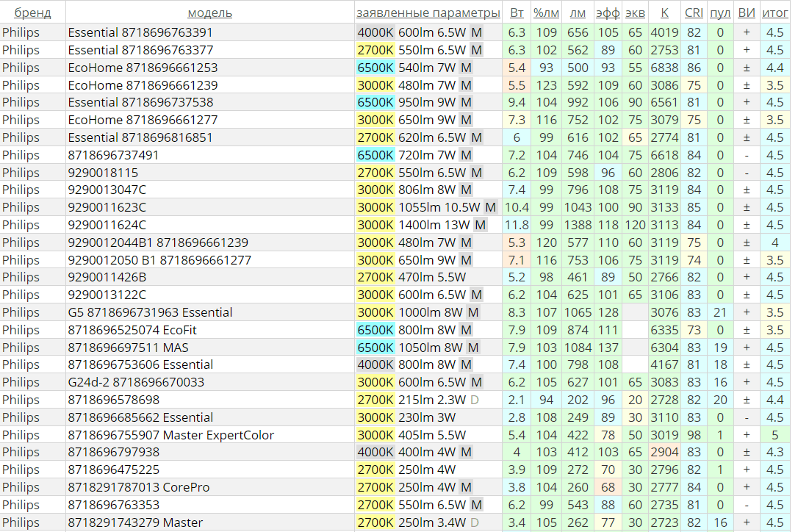Image resolution: width=798 pixels, height=532 pixels.
Task: Select model Essential 8718696763377
Action: 140,50
